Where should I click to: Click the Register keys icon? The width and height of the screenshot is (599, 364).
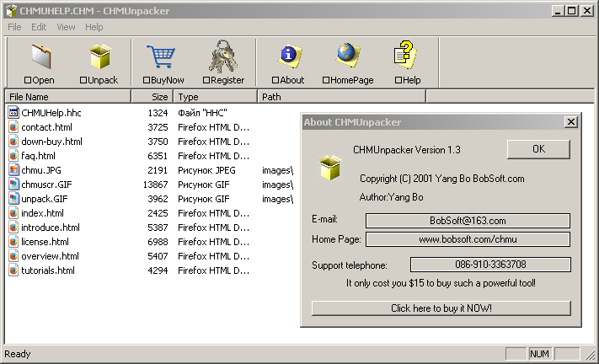(223, 57)
